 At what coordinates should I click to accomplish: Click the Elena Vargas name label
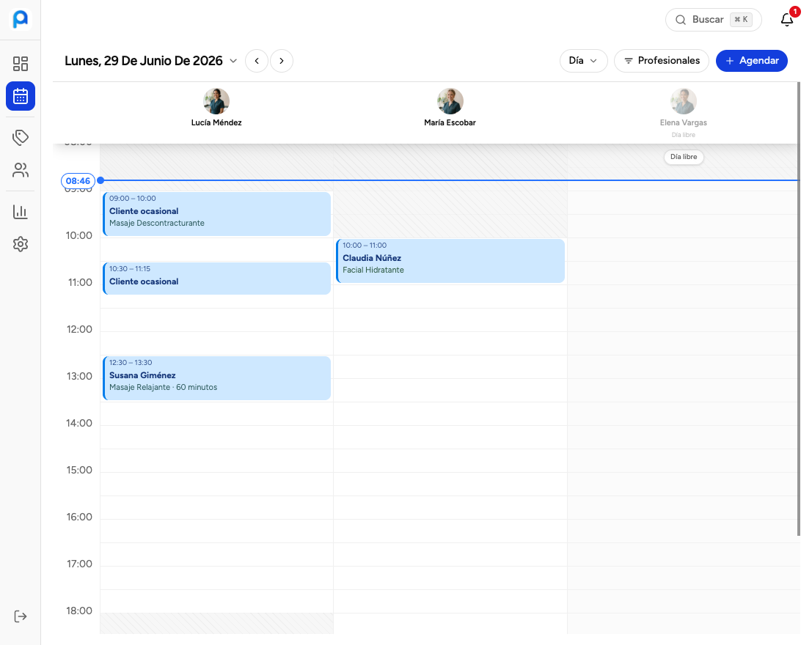684,122
